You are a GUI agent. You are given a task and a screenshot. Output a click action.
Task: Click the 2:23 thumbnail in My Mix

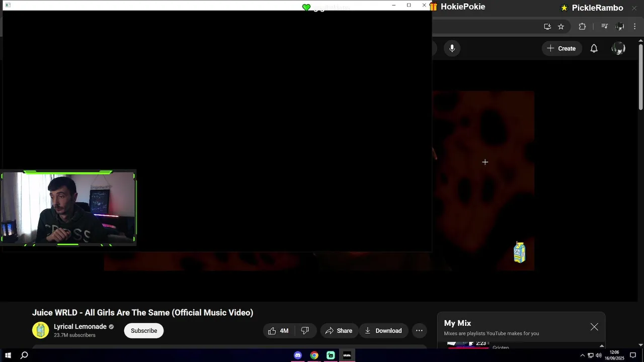pos(468,344)
